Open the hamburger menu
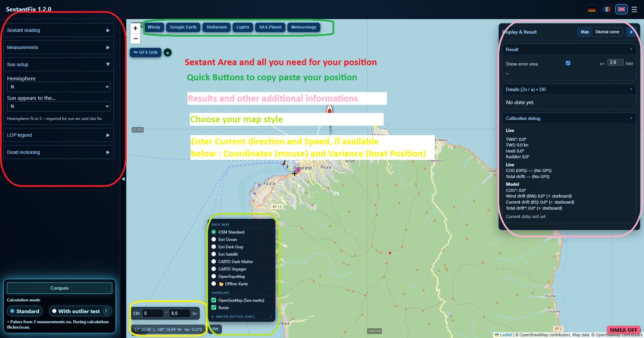Image resolution: width=644 pixels, height=338 pixels. tap(634, 9)
